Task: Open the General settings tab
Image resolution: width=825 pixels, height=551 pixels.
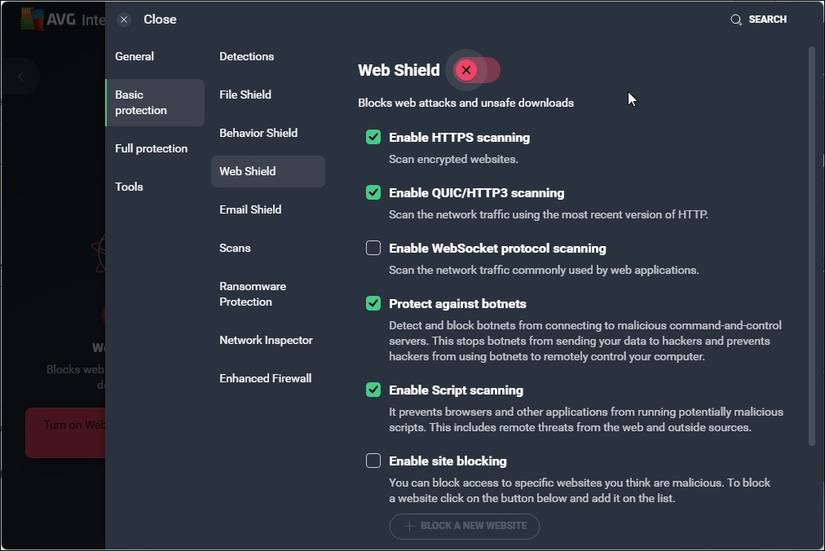Action: click(135, 56)
